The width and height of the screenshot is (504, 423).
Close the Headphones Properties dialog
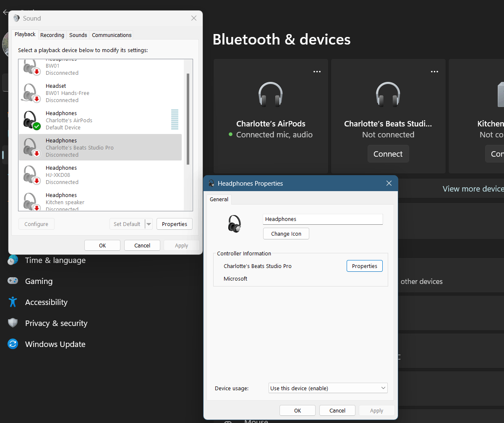point(389,183)
